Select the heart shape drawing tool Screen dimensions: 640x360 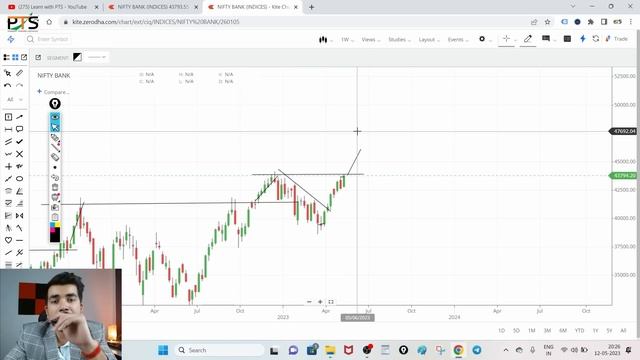click(x=8, y=240)
